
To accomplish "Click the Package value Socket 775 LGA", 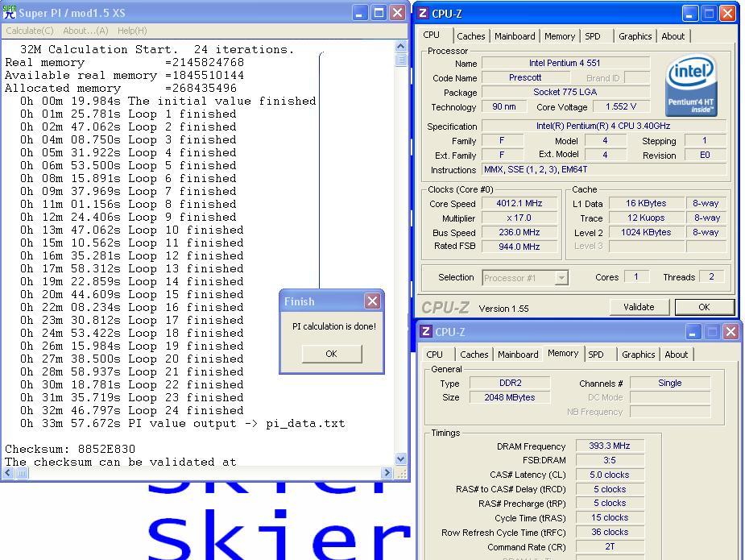I will (565, 92).
